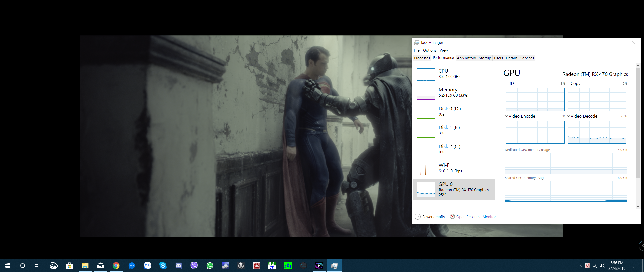Open WhatsApp from the taskbar
The image size is (644, 272).
pyautogui.click(x=210, y=266)
